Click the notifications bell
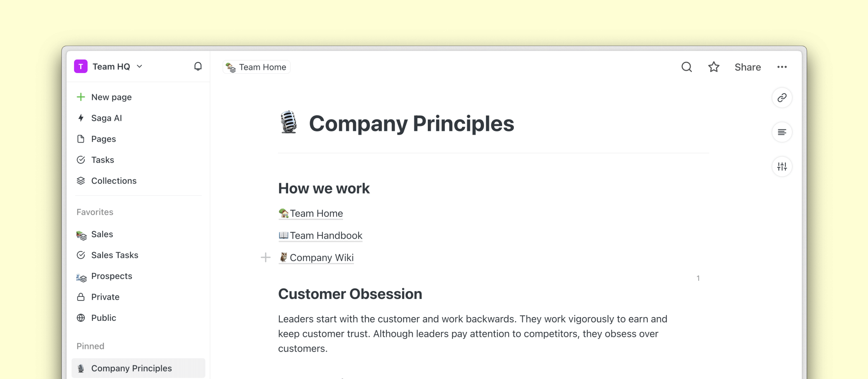 click(198, 66)
